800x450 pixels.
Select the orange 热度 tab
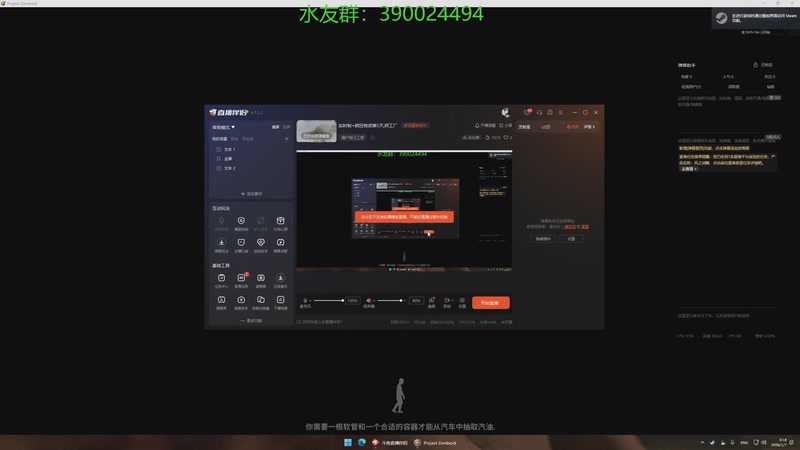[x=572, y=127]
